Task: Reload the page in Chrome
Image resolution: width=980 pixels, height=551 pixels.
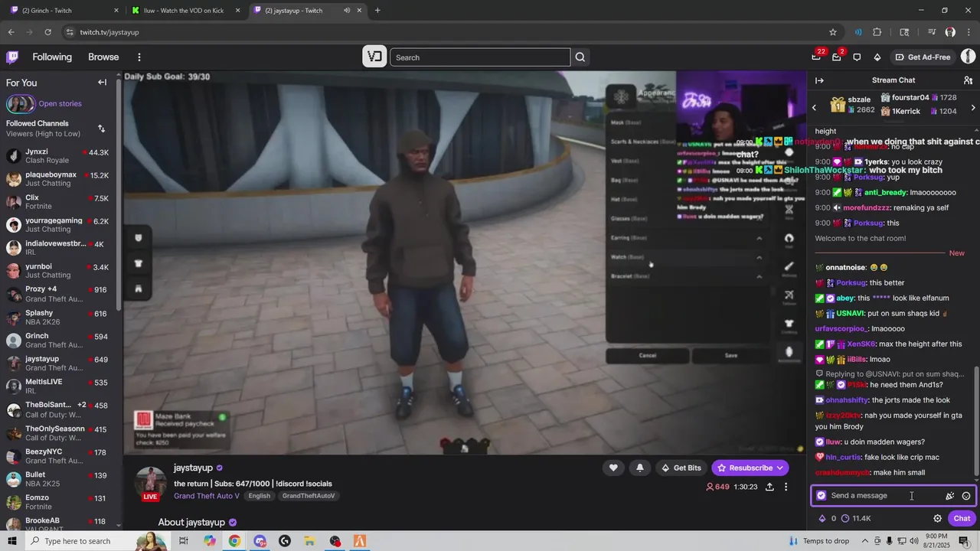Action: [47, 32]
